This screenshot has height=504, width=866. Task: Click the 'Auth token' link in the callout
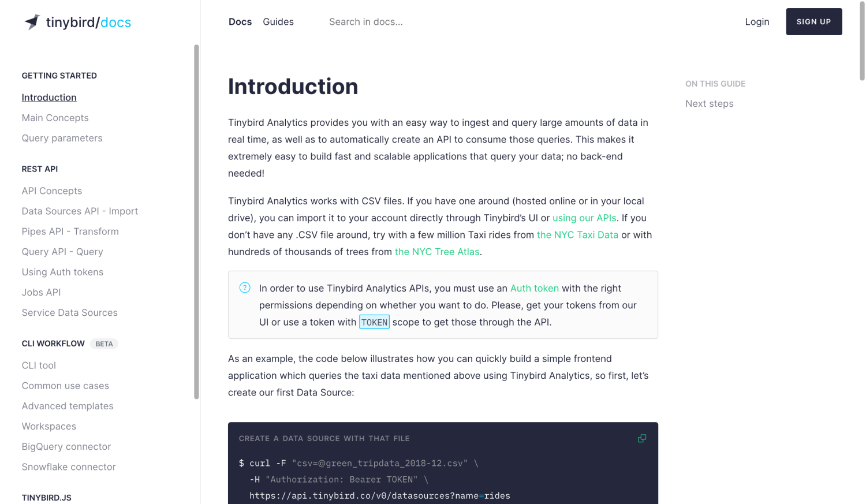[534, 288]
